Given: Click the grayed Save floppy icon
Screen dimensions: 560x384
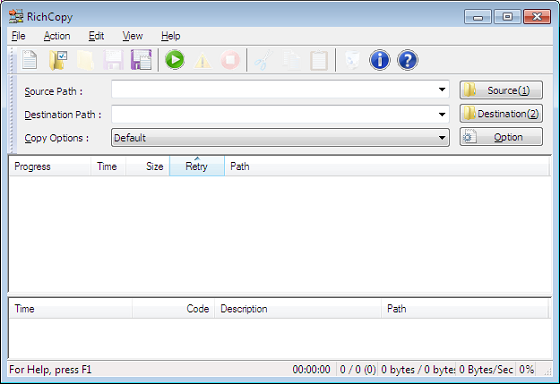Looking at the screenshot, I should (x=113, y=60).
